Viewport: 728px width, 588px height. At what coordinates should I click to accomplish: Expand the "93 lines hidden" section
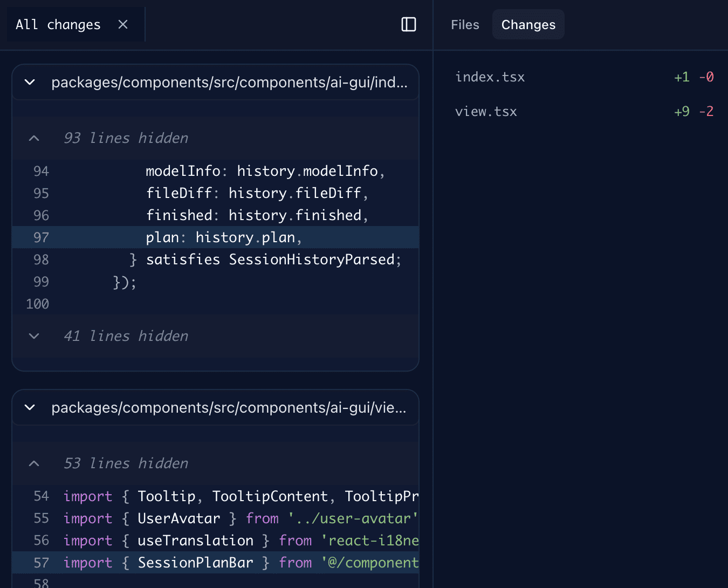pyautogui.click(x=125, y=138)
